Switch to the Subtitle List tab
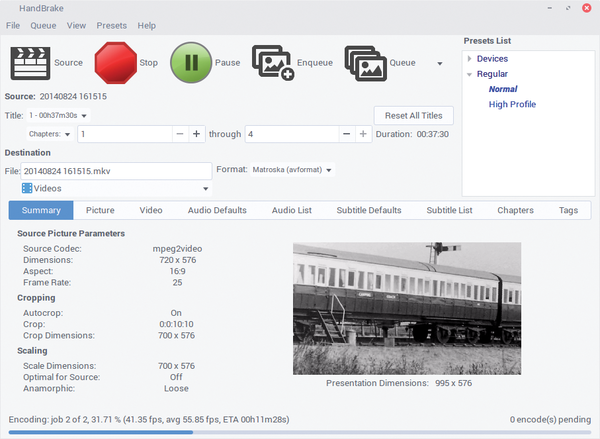This screenshot has height=439, width=600. pos(449,210)
